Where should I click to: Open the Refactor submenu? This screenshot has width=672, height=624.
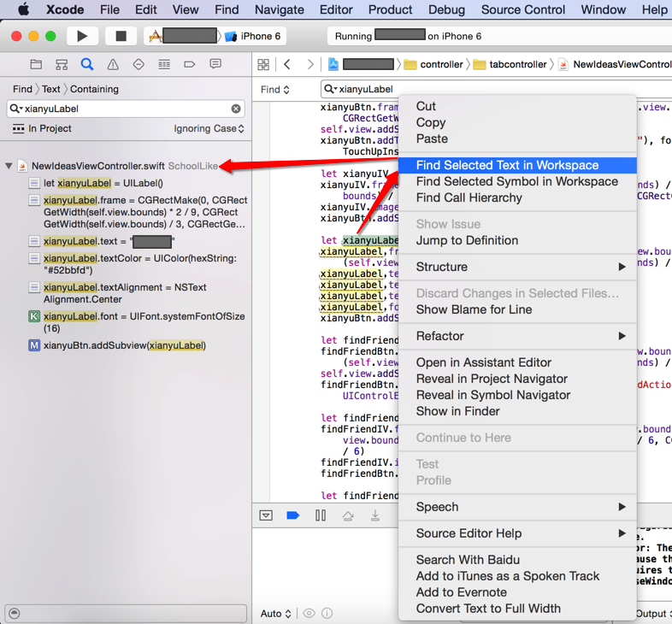(x=517, y=336)
